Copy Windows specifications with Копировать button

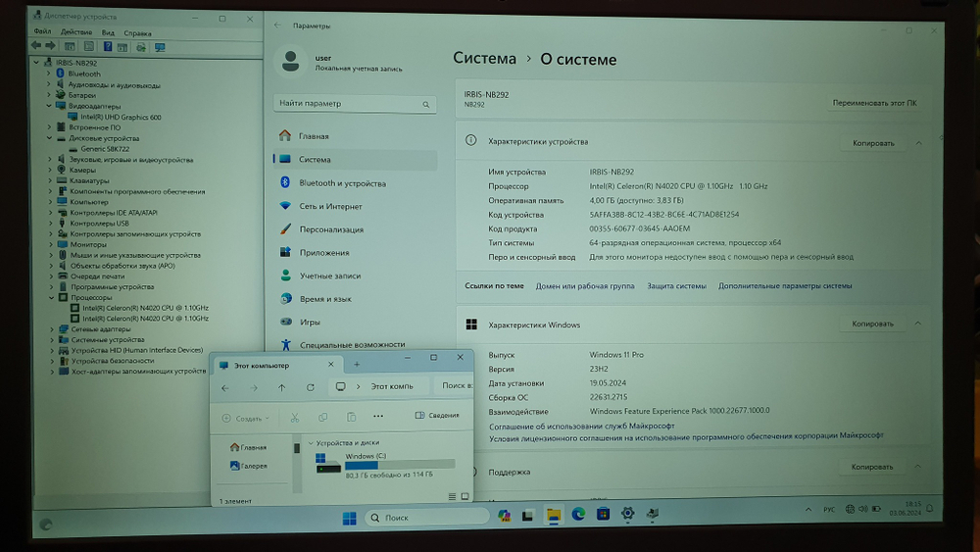[872, 324]
